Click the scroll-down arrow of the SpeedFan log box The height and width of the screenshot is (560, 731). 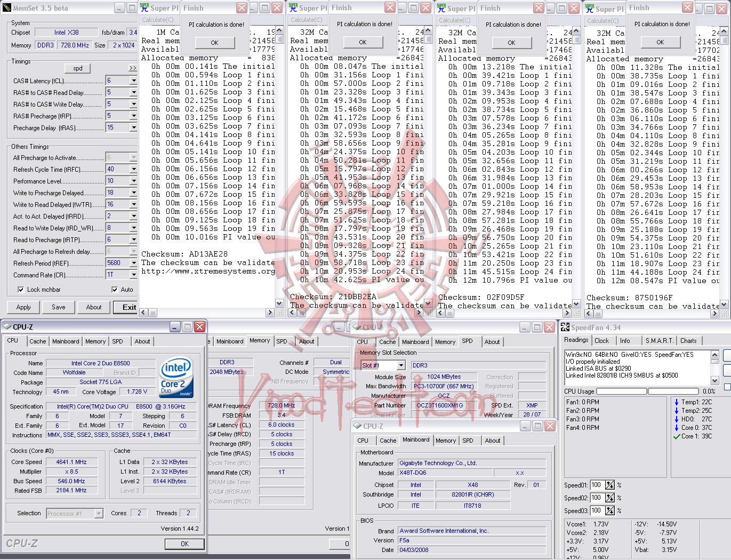[715, 380]
